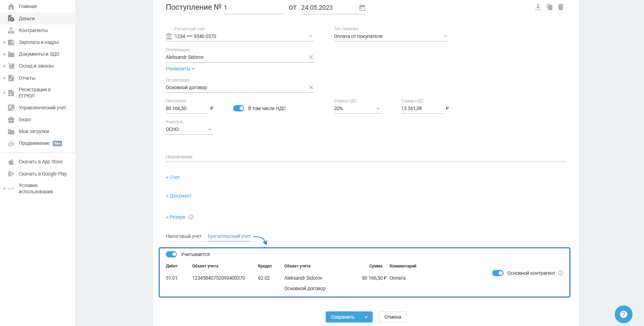Click the copy document icon
The height and width of the screenshot is (326, 644).
(x=549, y=7)
